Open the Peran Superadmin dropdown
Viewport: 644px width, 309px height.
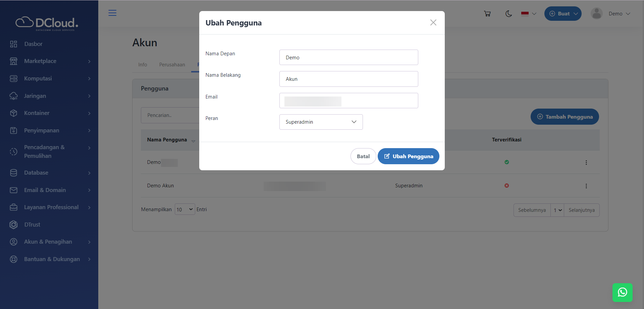321,122
